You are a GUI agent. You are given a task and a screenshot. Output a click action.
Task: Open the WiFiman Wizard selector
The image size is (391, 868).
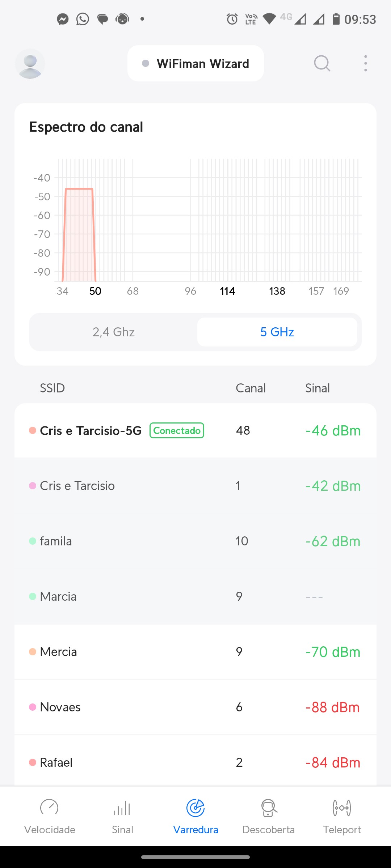(195, 64)
